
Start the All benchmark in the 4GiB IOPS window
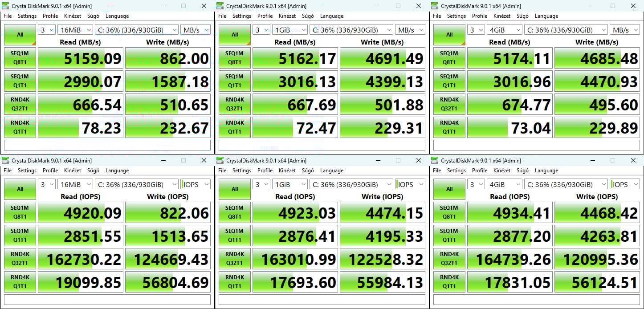(449, 189)
